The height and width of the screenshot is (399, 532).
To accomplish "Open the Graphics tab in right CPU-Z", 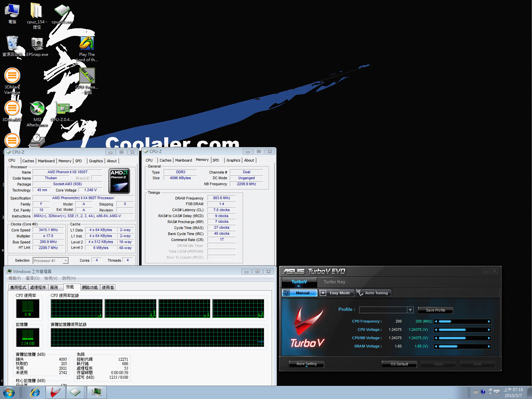I will [233, 160].
